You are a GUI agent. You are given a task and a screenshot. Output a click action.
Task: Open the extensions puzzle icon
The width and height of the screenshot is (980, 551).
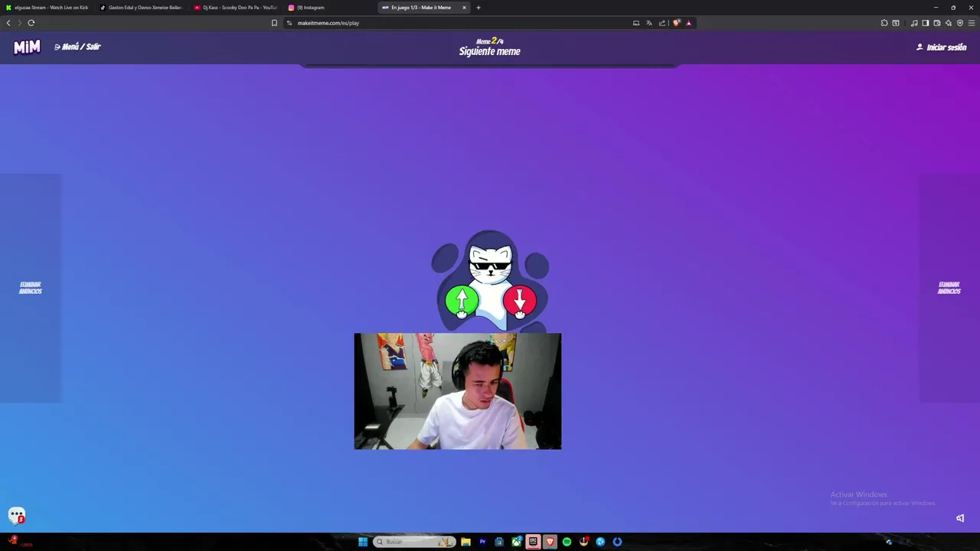pyautogui.click(x=884, y=23)
